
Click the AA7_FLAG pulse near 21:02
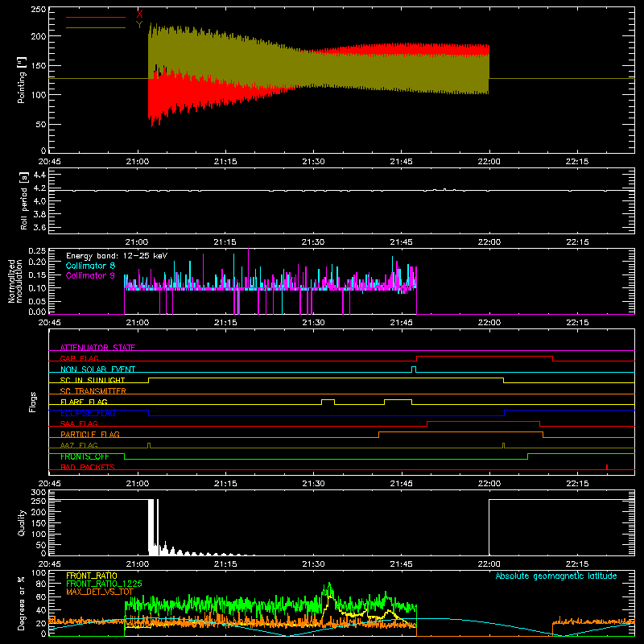click(x=149, y=445)
